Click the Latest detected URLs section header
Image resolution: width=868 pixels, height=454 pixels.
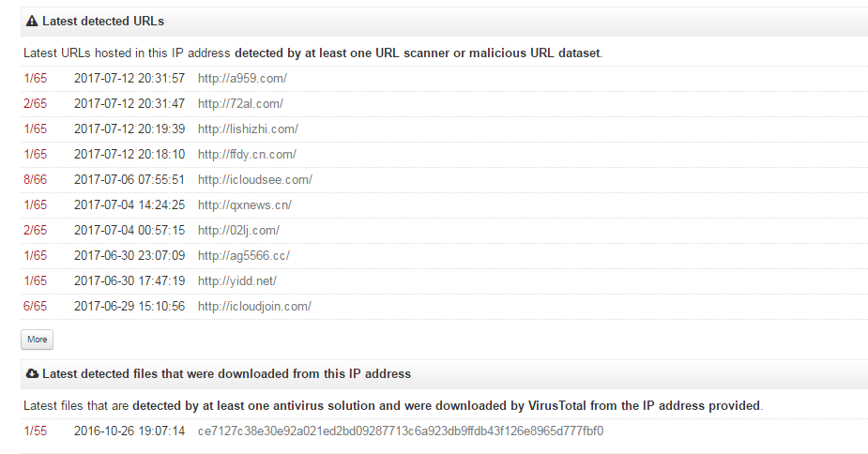point(103,21)
